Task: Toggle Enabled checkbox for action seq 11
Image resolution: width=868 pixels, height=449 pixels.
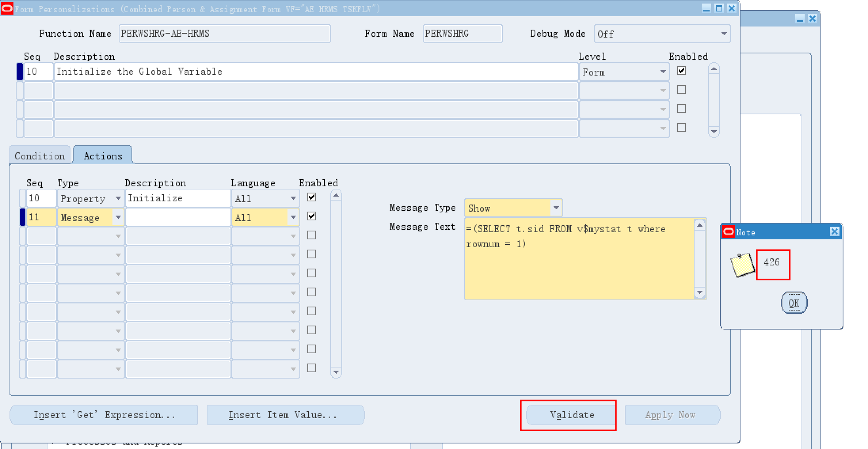Action: pos(312,216)
